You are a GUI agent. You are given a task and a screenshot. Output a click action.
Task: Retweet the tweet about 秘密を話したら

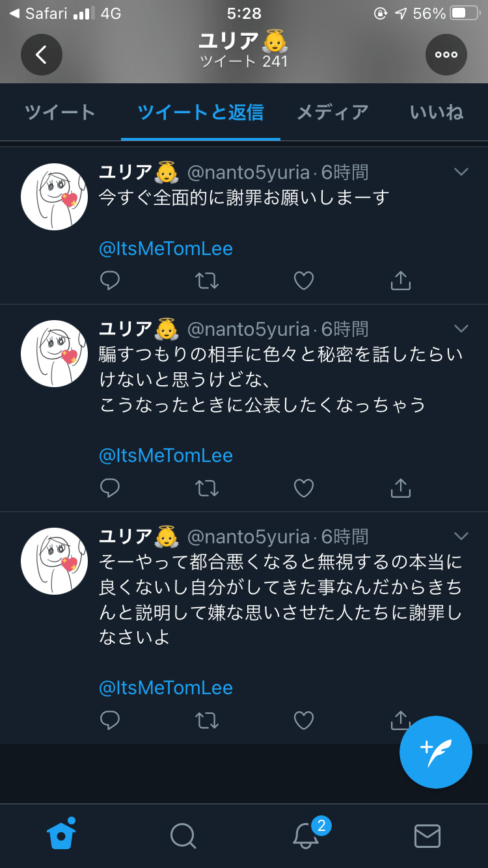click(207, 488)
